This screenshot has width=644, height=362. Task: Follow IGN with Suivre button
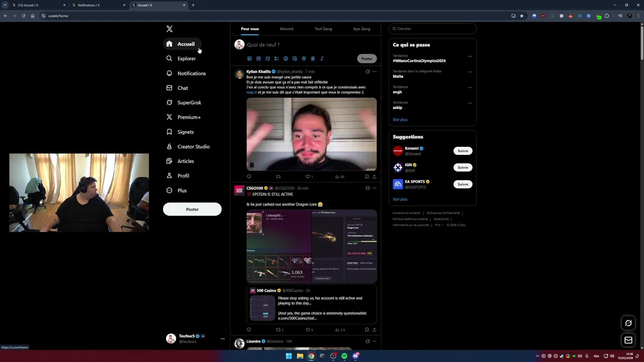click(x=463, y=167)
